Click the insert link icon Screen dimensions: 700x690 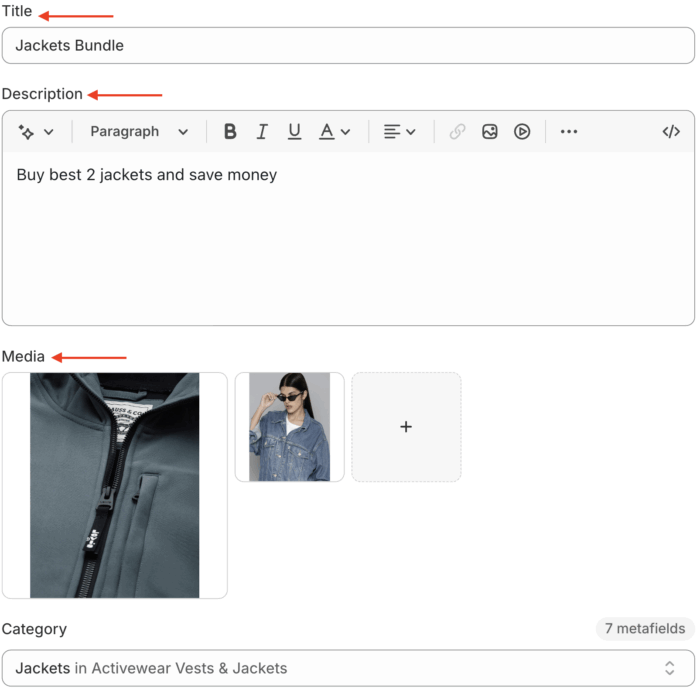click(457, 132)
